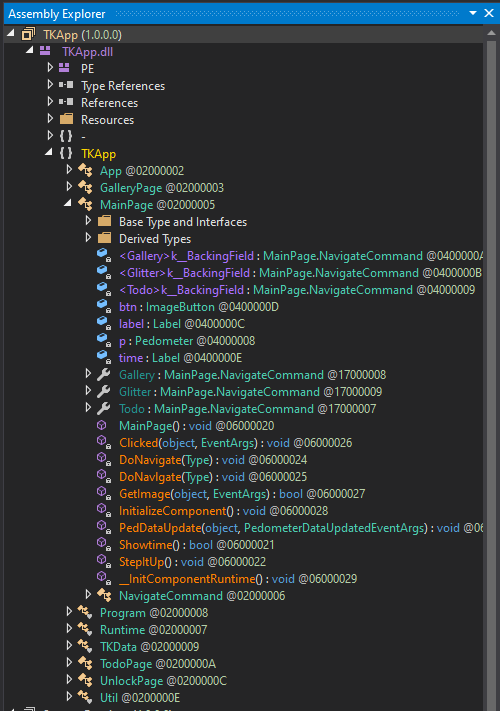Select the time : Label field
This screenshot has width=500, height=711.
pos(180,358)
